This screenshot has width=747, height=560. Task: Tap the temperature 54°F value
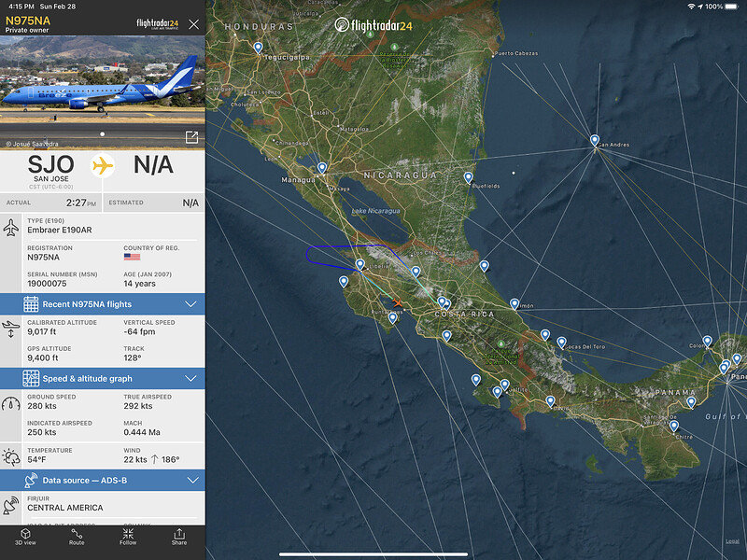coord(36,459)
